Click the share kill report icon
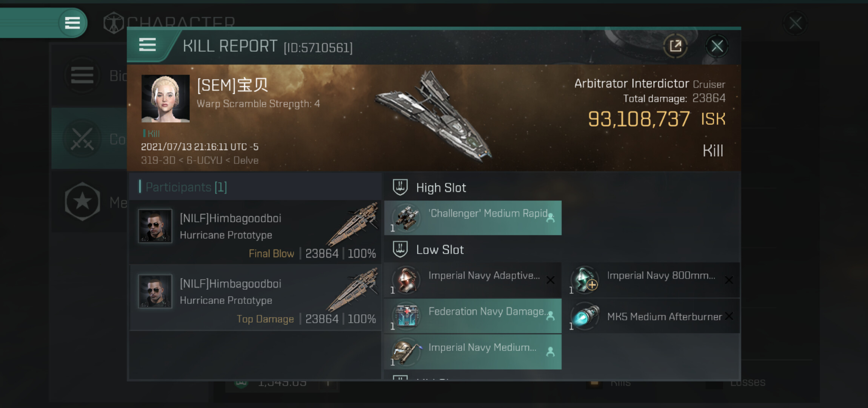This screenshot has width=868, height=408. click(x=675, y=46)
